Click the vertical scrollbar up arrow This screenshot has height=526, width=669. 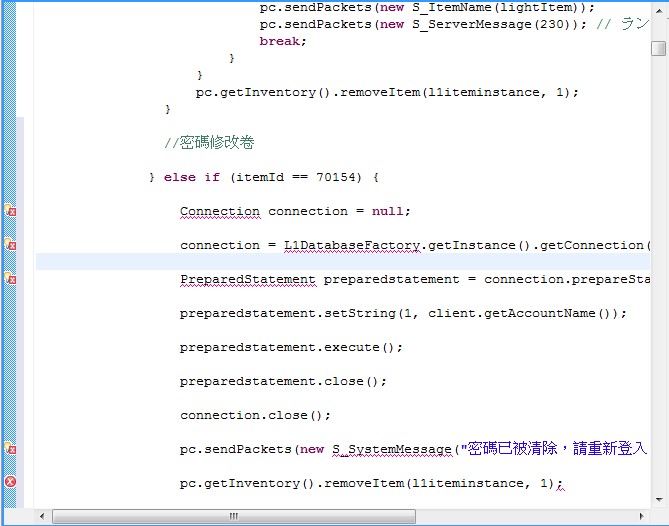(x=659, y=11)
